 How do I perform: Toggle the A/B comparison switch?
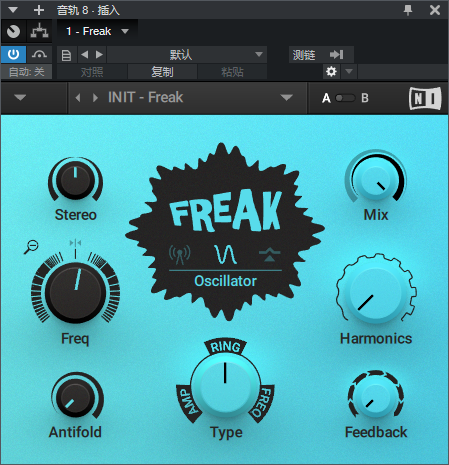[x=345, y=98]
